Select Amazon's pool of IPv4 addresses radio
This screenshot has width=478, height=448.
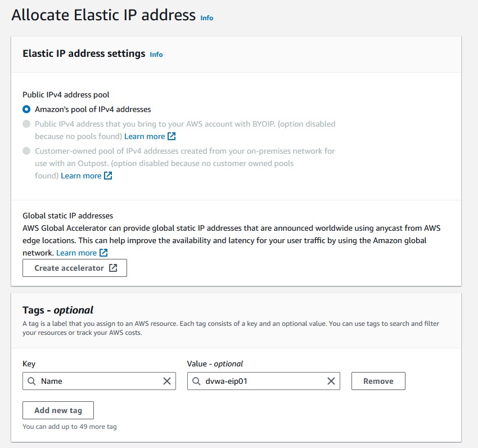coord(26,109)
